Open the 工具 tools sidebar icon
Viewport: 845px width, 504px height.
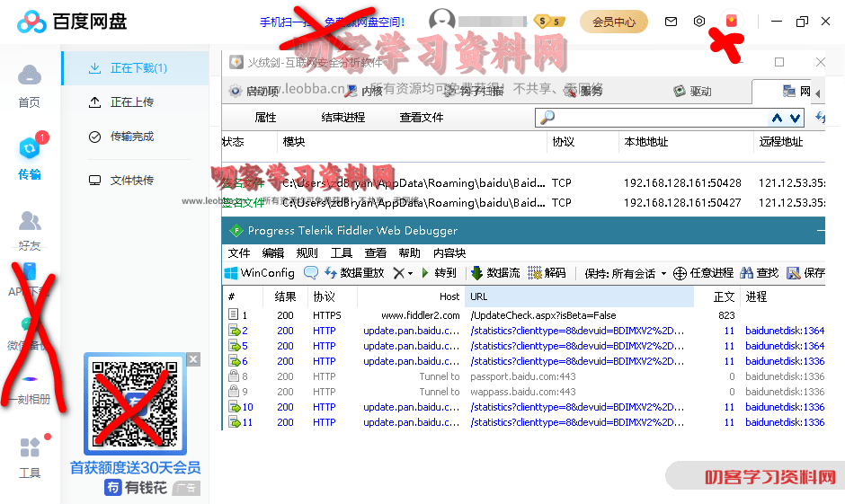coord(30,457)
